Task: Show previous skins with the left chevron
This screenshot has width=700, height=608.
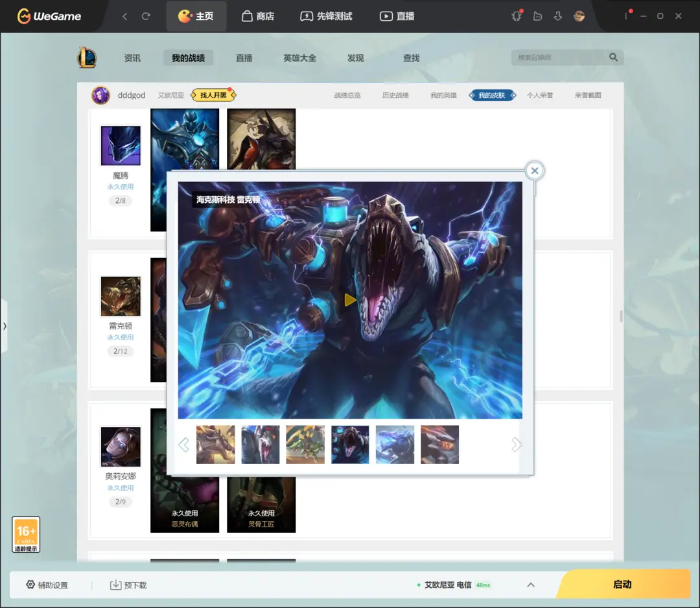Action: (x=183, y=445)
